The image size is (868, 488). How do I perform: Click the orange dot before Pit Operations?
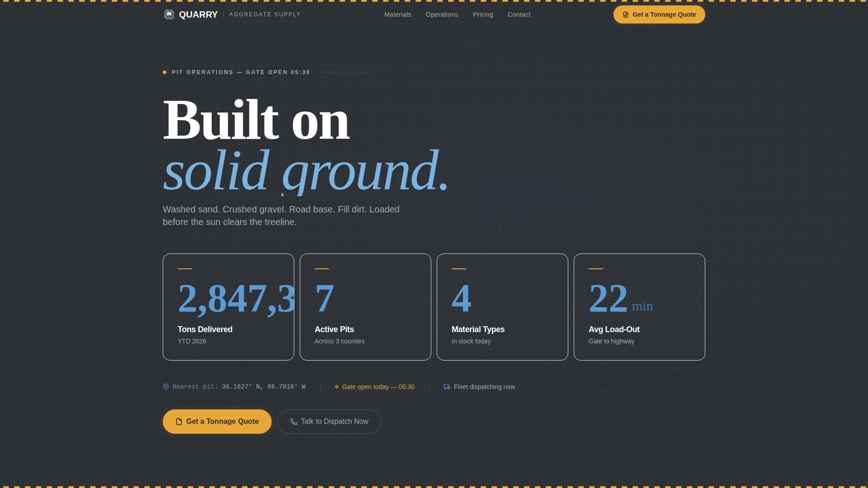[x=165, y=72]
